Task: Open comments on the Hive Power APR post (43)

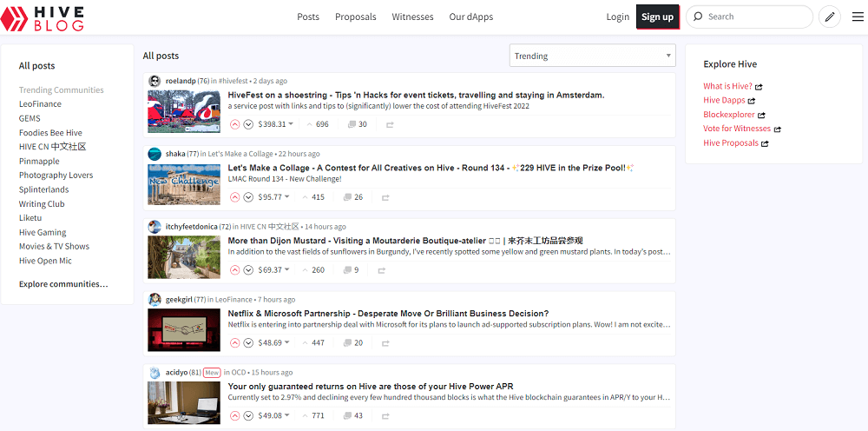Action: tap(353, 415)
